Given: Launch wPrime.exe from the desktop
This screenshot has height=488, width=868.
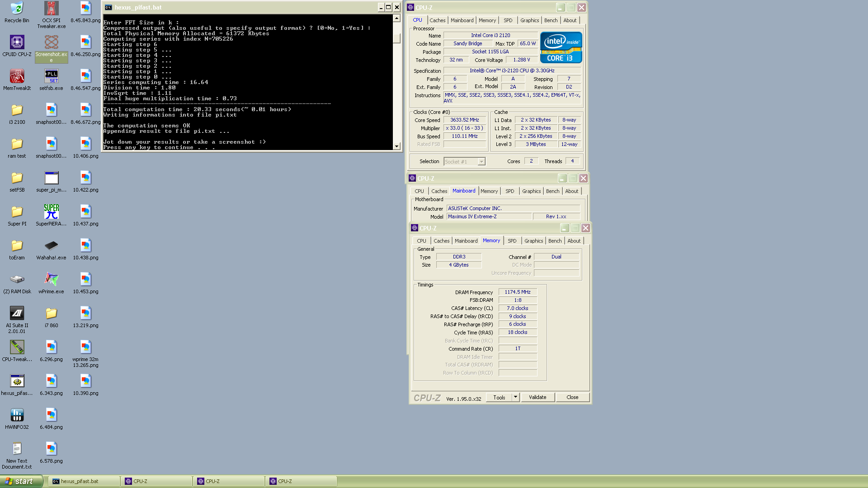Looking at the screenshot, I should click(x=51, y=283).
